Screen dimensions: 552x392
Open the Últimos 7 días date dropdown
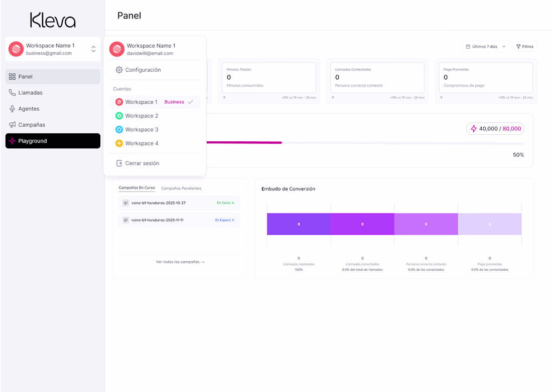click(485, 47)
